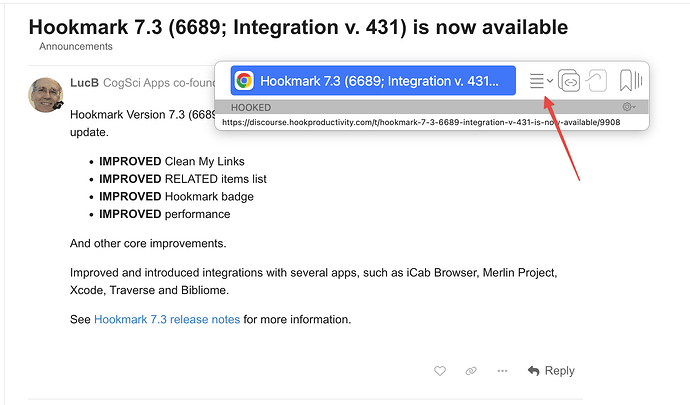Click the Hookmark 7.3 topic title
The height and width of the screenshot is (405, 690).
coord(298,27)
